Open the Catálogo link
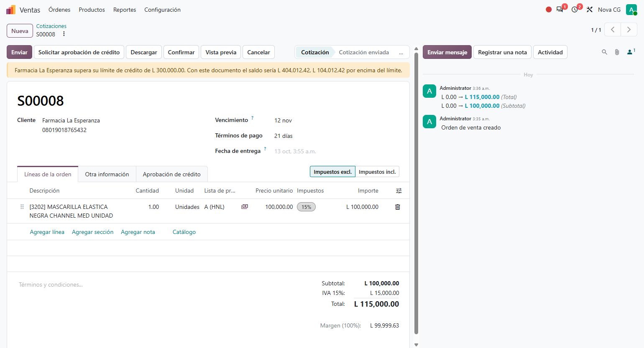 pyautogui.click(x=184, y=232)
